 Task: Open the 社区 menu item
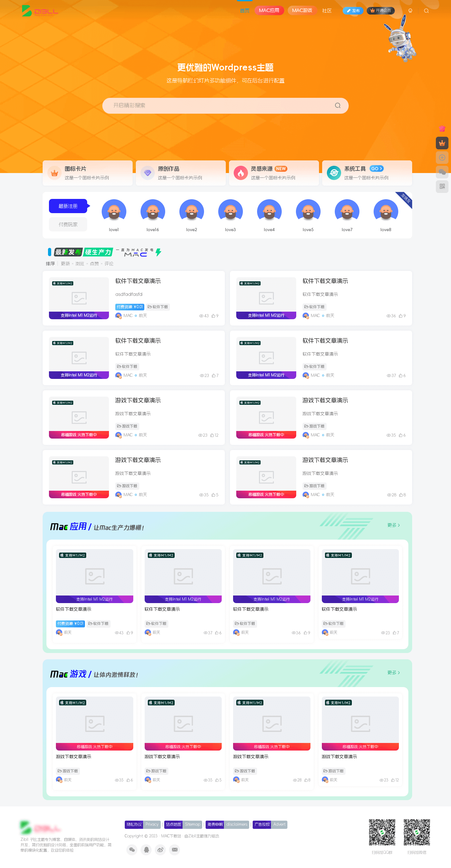click(327, 11)
